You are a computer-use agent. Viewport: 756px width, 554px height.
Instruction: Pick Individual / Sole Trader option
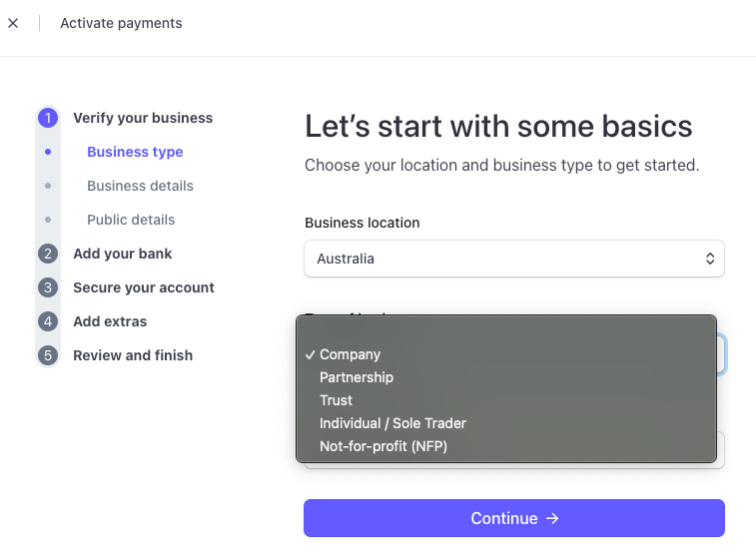(392, 423)
